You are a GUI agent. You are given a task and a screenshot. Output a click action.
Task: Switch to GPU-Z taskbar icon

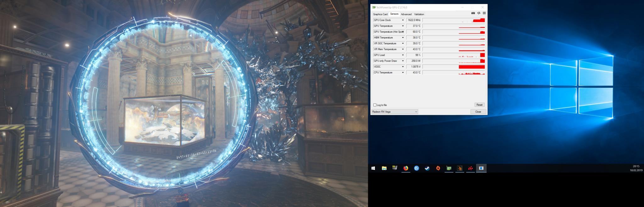tap(449, 168)
